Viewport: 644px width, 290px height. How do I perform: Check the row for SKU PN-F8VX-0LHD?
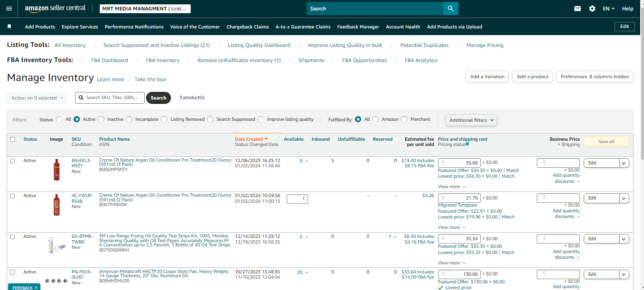click(x=12, y=272)
